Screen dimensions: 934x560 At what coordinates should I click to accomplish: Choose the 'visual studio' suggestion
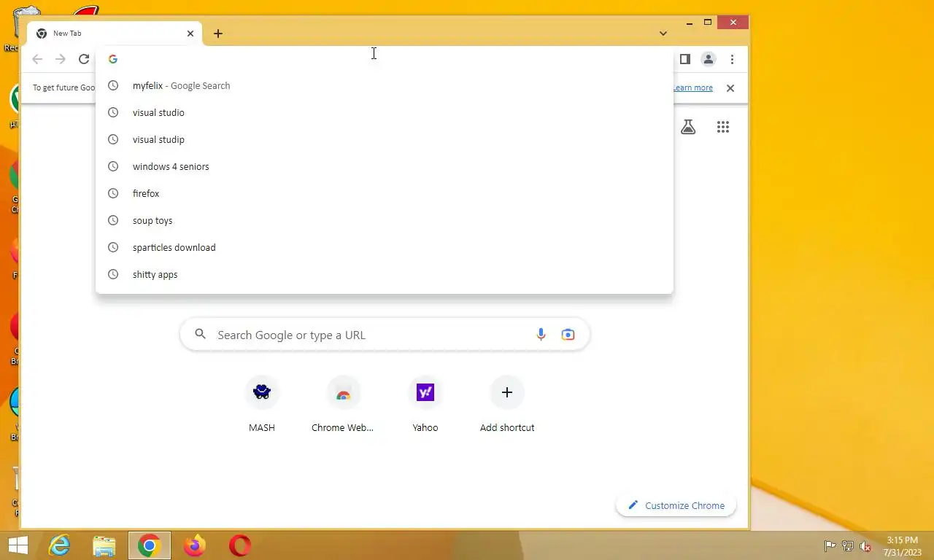coord(384,112)
